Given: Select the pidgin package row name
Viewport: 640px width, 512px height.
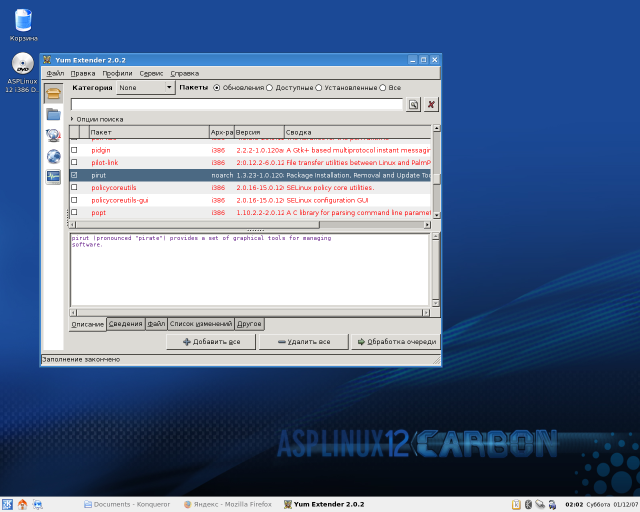Looking at the screenshot, I should [101, 150].
